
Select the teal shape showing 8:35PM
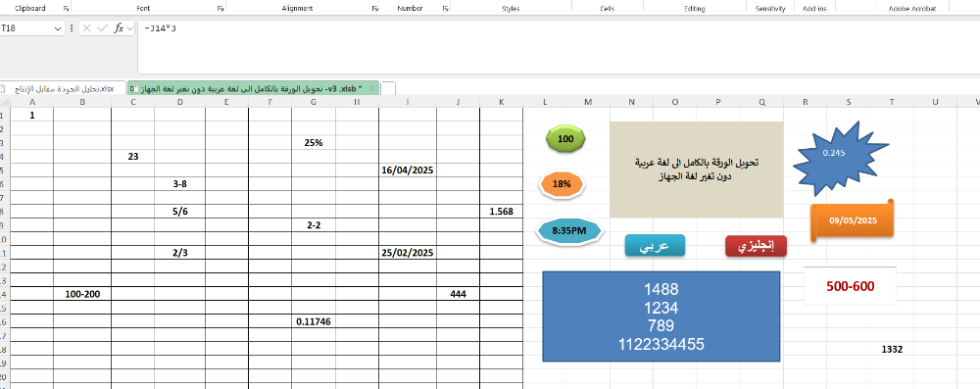568,231
